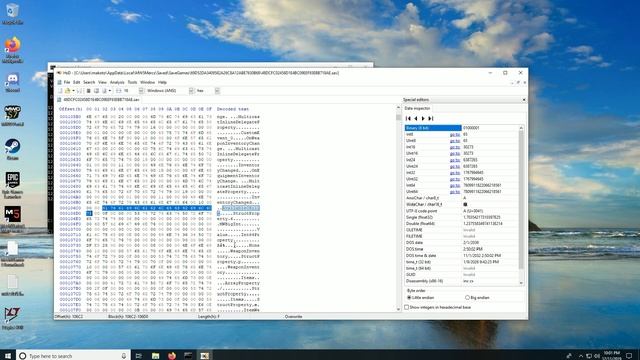Image resolution: width=640 pixels, height=360 pixels.
Task: Open the File menu
Action: point(67,82)
